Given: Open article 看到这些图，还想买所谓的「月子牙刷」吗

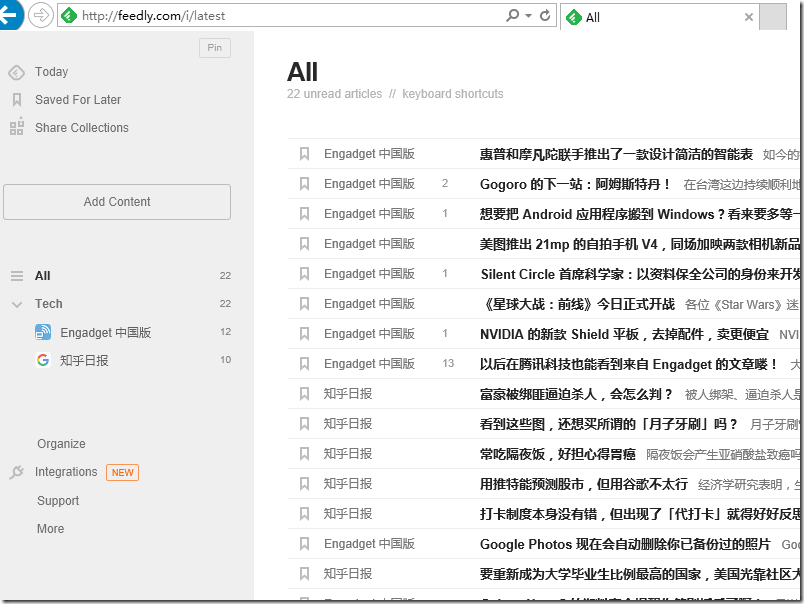Looking at the screenshot, I should point(609,424).
